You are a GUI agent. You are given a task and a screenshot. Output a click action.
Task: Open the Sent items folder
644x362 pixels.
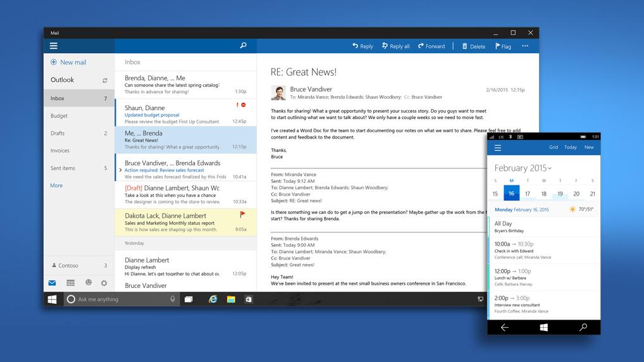(79, 168)
